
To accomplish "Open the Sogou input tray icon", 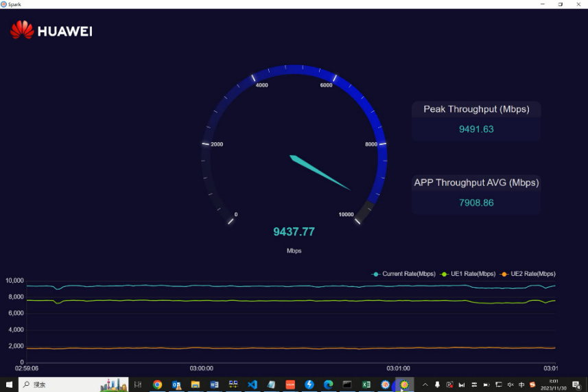I will (x=532, y=384).
